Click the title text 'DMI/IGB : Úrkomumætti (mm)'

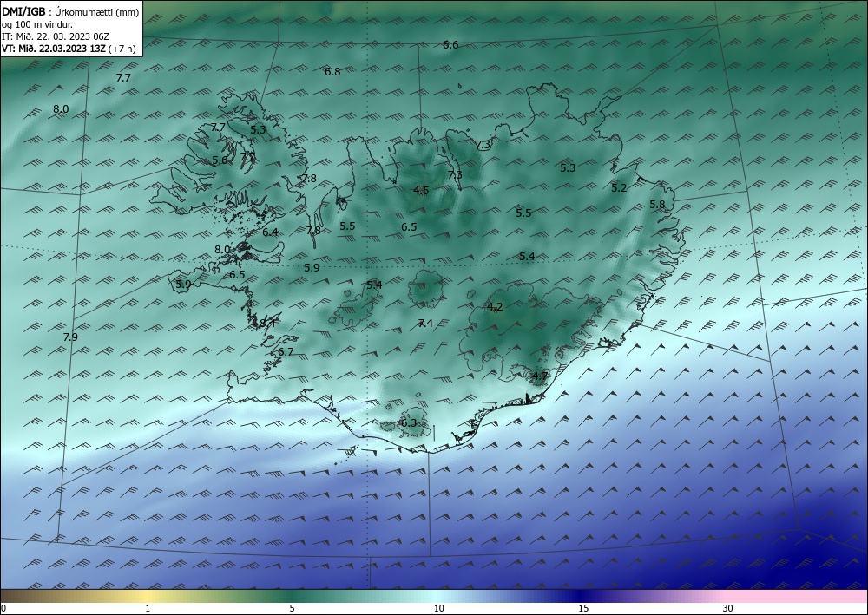[x=70, y=11]
